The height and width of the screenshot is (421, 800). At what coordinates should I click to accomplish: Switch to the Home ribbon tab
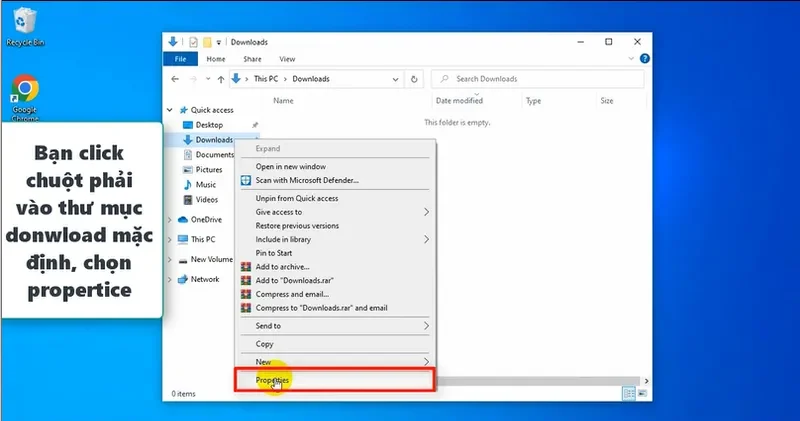coord(216,59)
